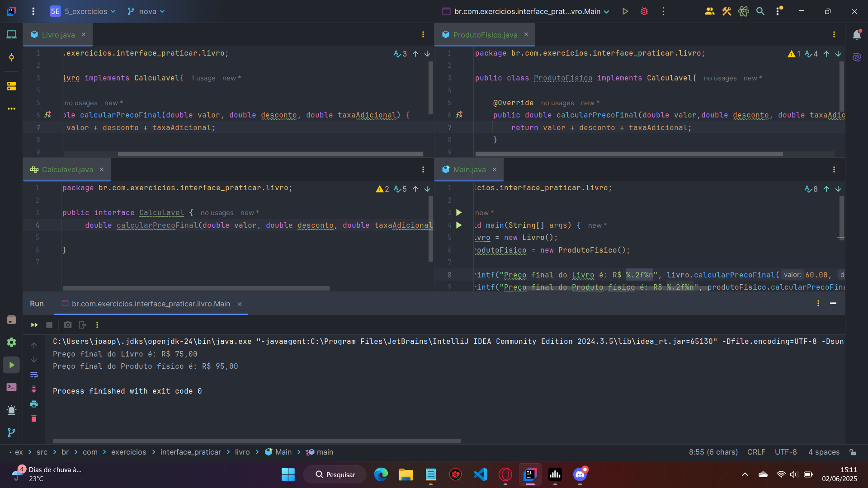
Task: Open Search Everywhere magnifier
Action: pos(760,11)
